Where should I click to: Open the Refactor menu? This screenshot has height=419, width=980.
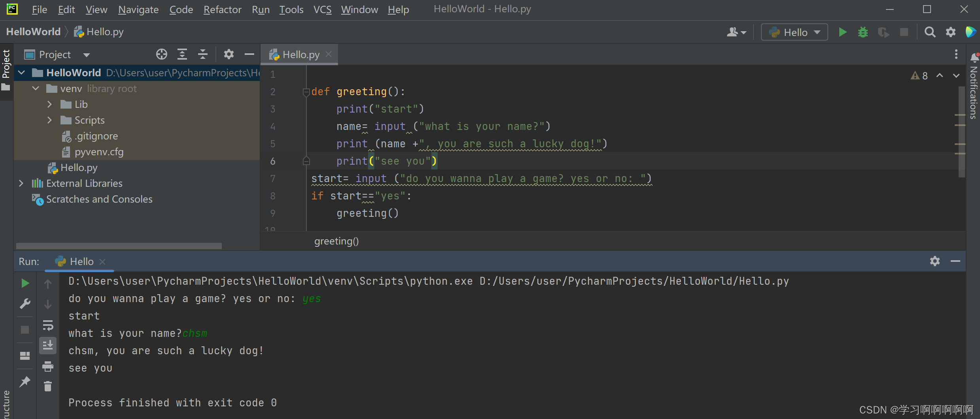pyautogui.click(x=222, y=9)
